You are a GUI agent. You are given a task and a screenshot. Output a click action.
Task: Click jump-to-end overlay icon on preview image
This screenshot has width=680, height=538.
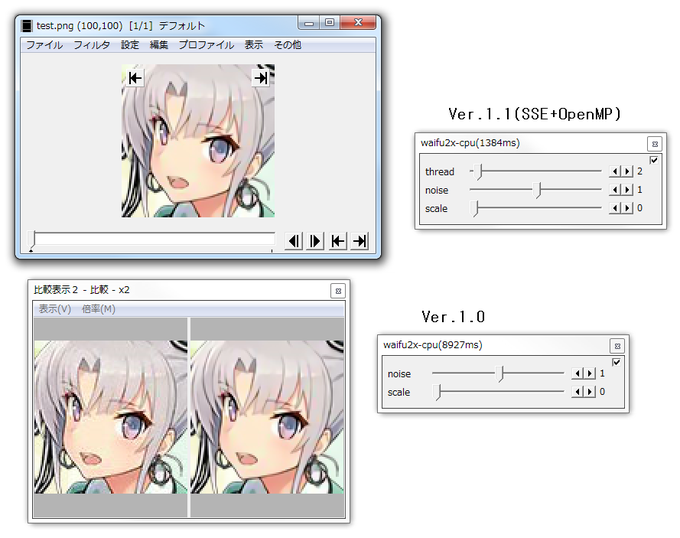pos(261,78)
